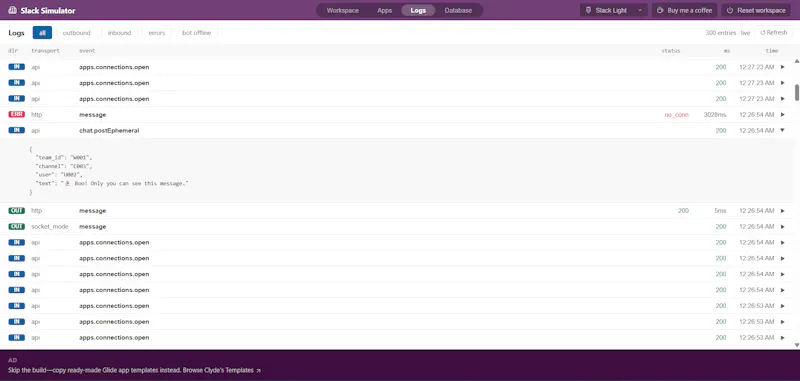Collapse the chat.postEphemeral entry arrow
Screen dimensions: 800x381
pyautogui.click(x=782, y=131)
